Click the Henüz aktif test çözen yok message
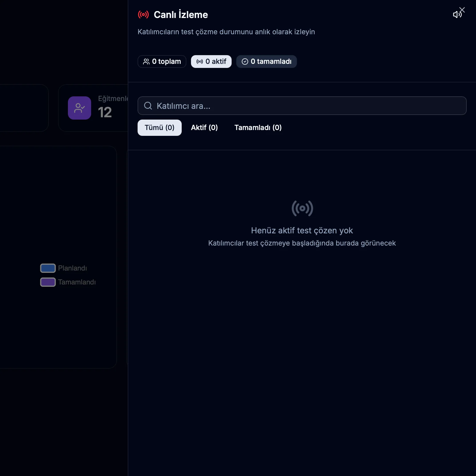 coord(302,230)
